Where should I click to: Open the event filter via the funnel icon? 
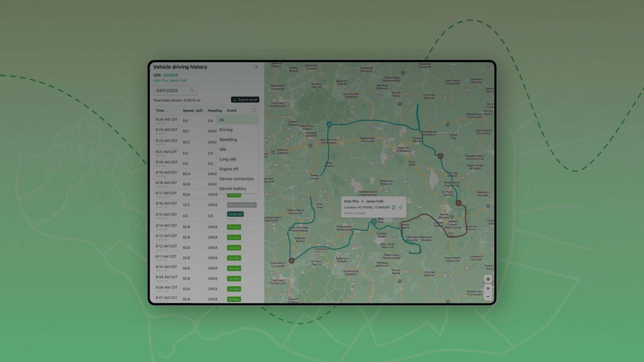[254, 110]
